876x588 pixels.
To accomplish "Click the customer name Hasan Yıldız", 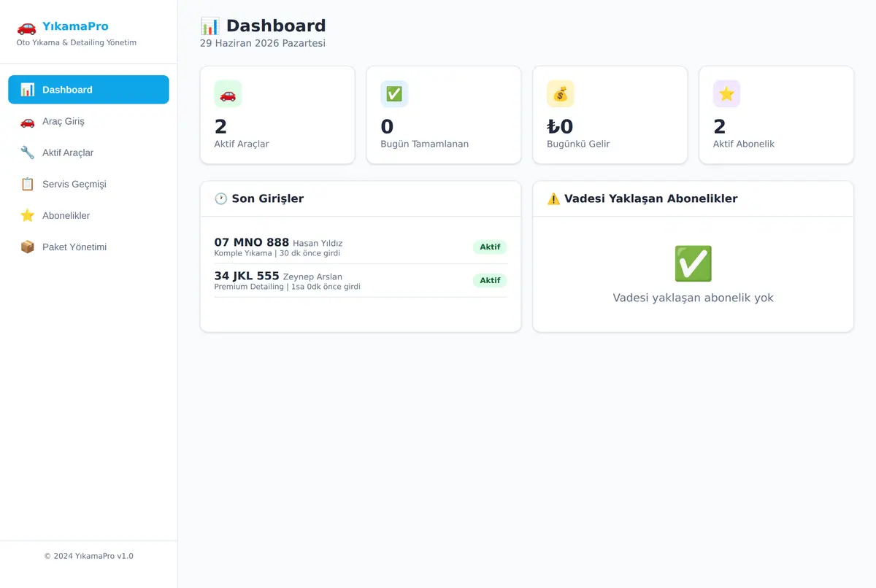I will tap(318, 244).
